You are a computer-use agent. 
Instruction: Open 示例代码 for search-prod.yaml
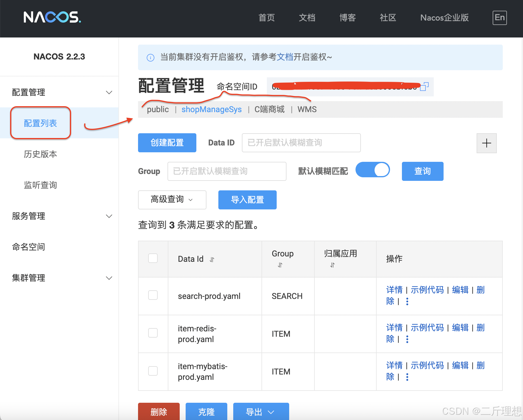coord(427,290)
